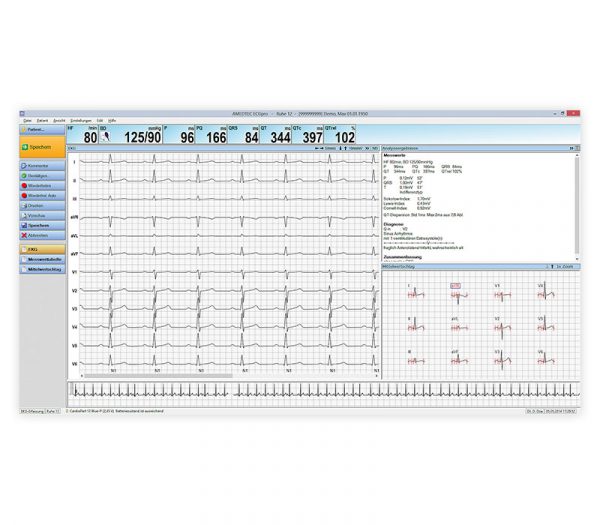Screen dimensions: 600x525
Task: Print via the Drucken printer button
Action: [42, 206]
